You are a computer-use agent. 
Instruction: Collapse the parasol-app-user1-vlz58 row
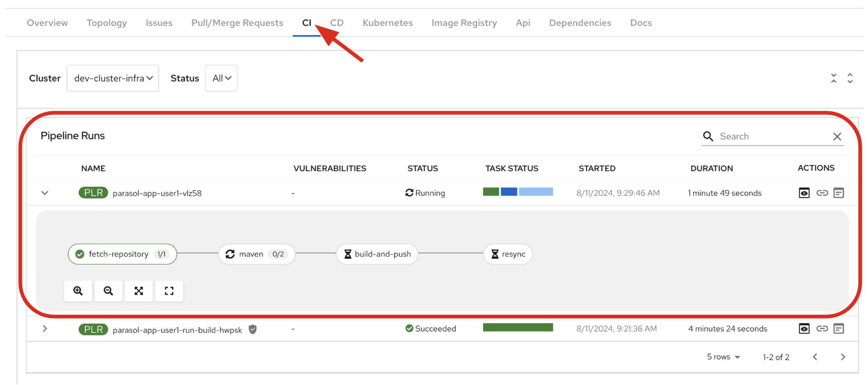[x=45, y=193]
